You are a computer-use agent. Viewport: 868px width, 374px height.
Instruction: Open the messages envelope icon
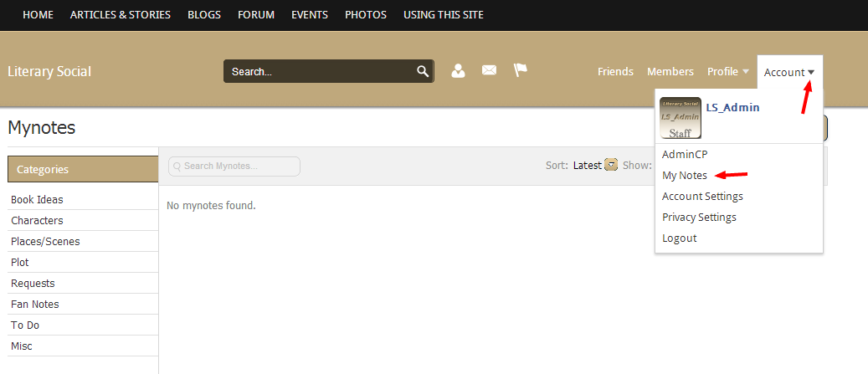click(489, 70)
